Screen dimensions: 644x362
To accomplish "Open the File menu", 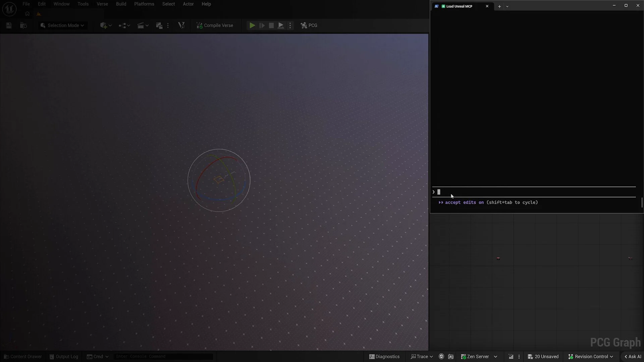I will point(26,4).
